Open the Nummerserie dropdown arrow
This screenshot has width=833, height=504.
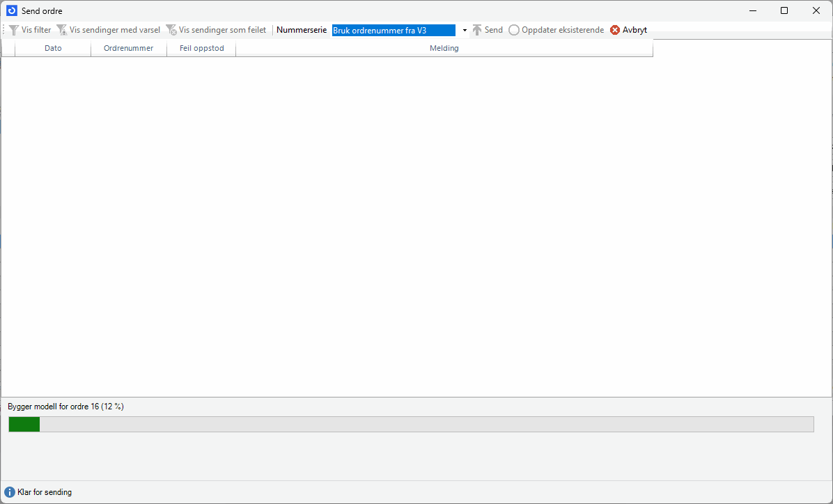(465, 31)
